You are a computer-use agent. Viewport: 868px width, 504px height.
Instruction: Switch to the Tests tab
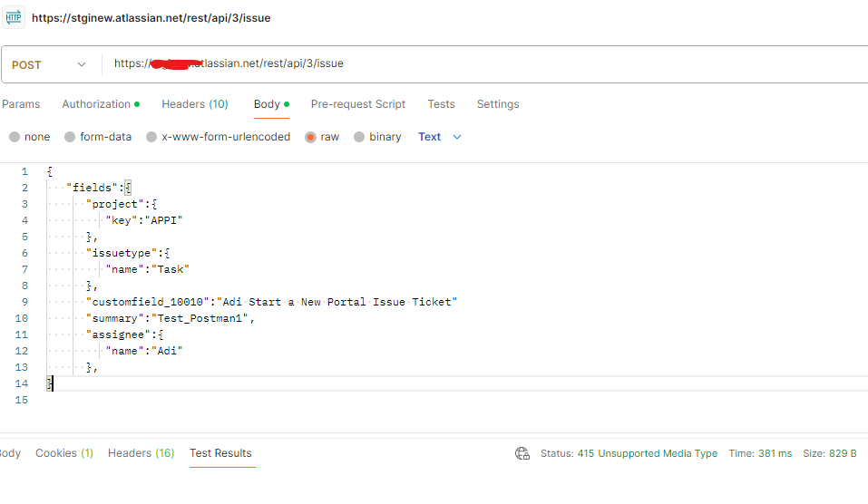441,104
